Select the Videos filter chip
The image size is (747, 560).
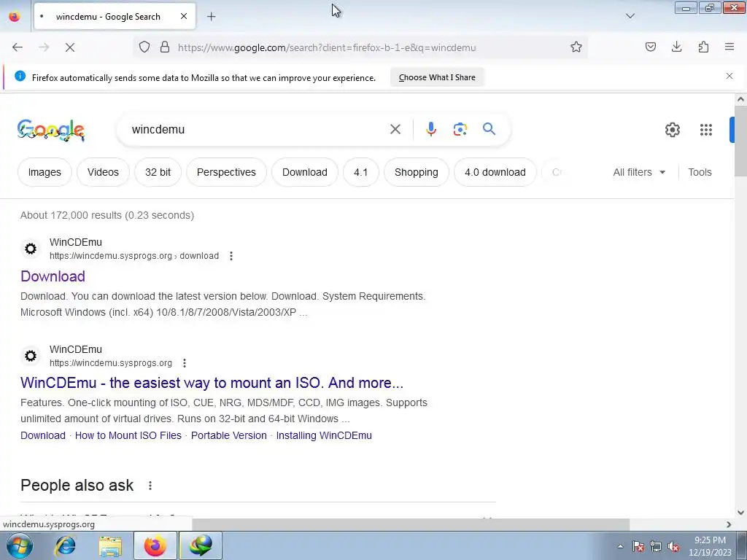pyautogui.click(x=103, y=172)
